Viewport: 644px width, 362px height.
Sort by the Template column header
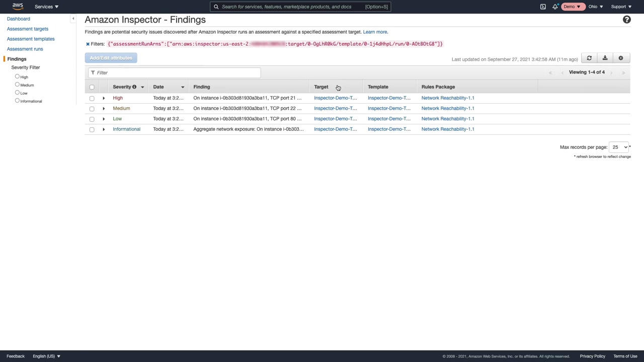[378, 87]
